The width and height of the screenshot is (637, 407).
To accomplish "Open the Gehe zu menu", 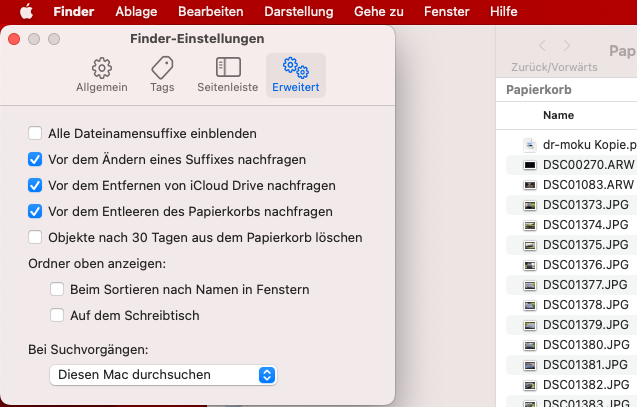I will click(x=379, y=11).
